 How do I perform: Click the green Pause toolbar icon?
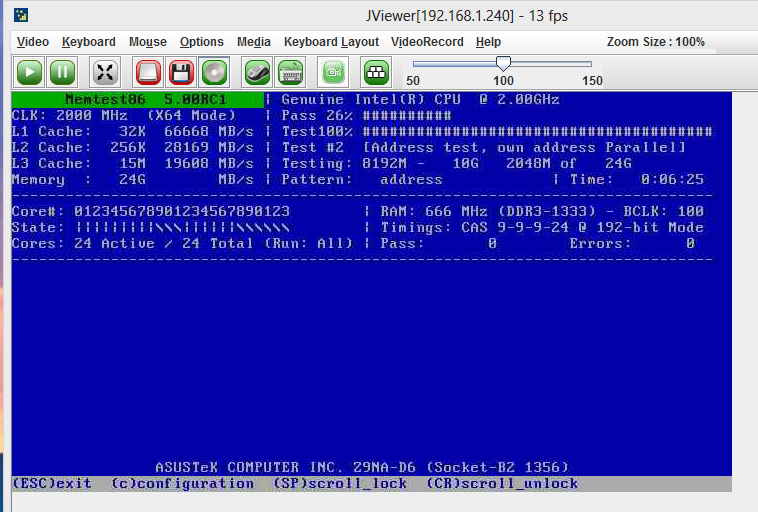coord(62,72)
